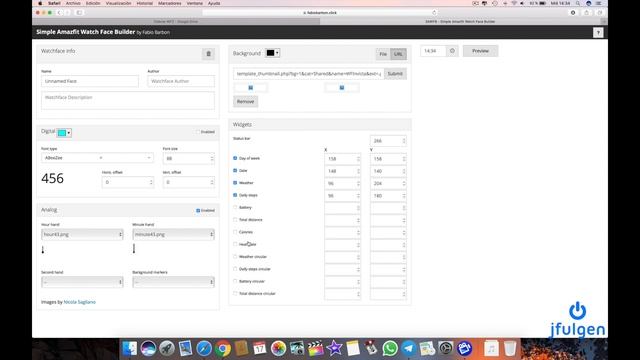
Task: Click the Preview button
Action: pyautogui.click(x=480, y=51)
